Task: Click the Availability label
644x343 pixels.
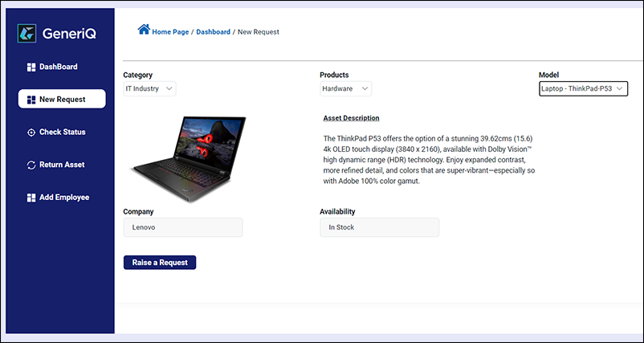Action: tap(337, 212)
